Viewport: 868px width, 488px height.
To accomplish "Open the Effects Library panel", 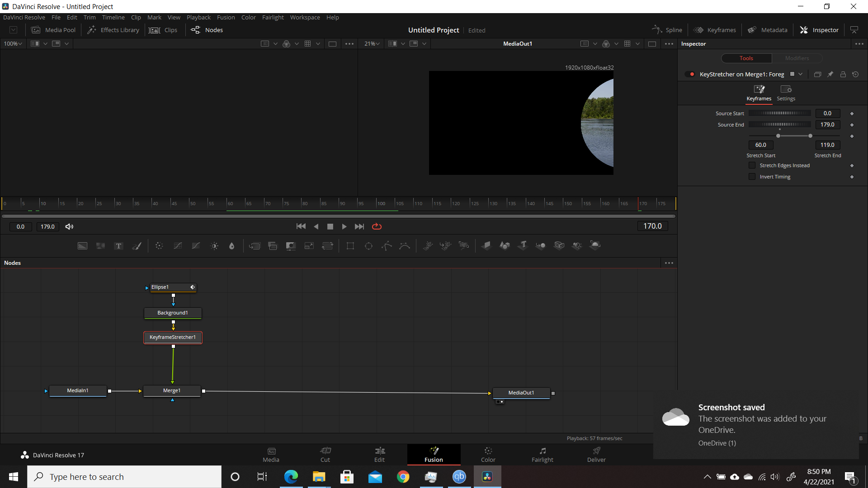I will click(113, 30).
